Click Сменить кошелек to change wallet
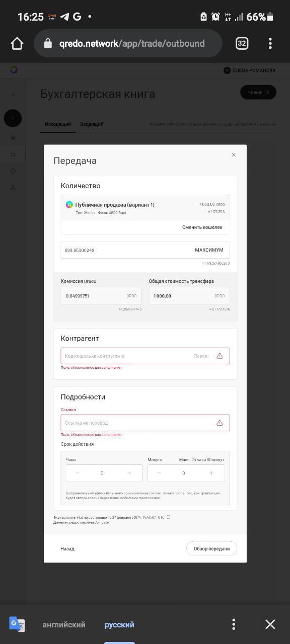 click(x=202, y=227)
